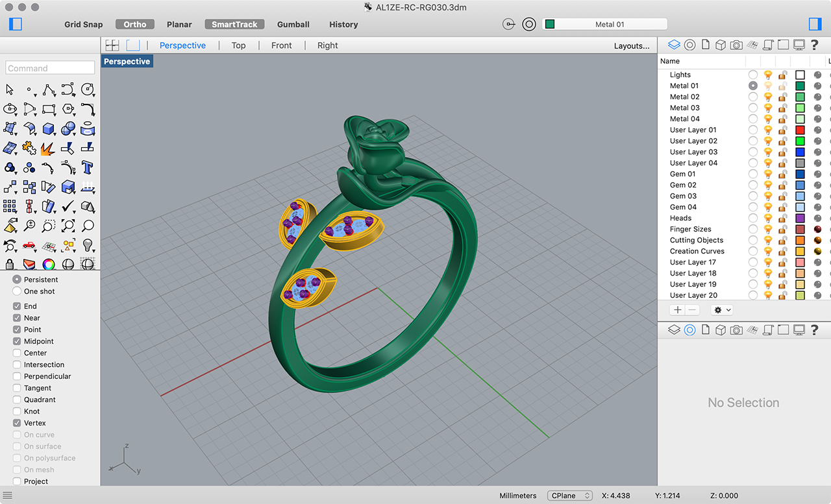Switch to the Front viewport
This screenshot has height=504, width=831.
click(281, 45)
